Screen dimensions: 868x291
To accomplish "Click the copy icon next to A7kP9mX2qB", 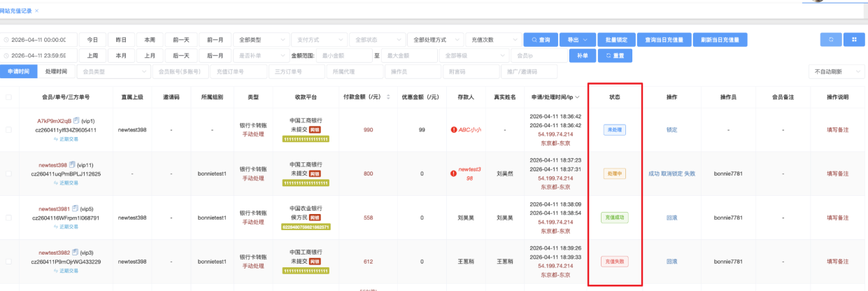I will point(76,121).
